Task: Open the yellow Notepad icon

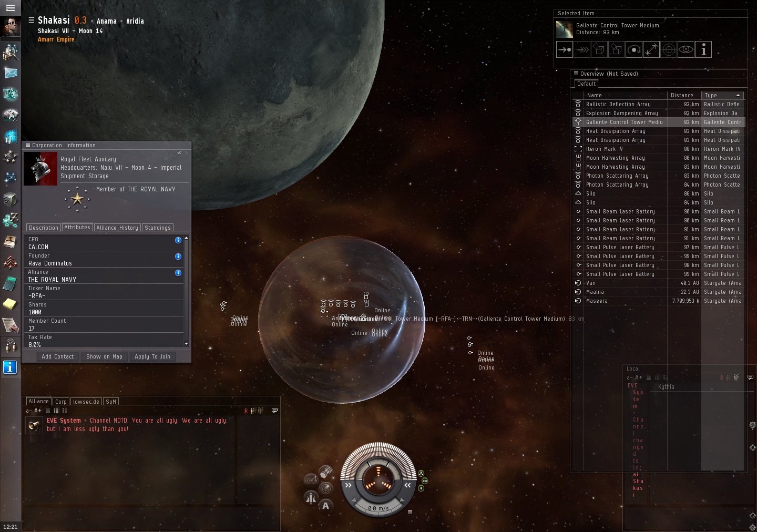Action: [11, 304]
